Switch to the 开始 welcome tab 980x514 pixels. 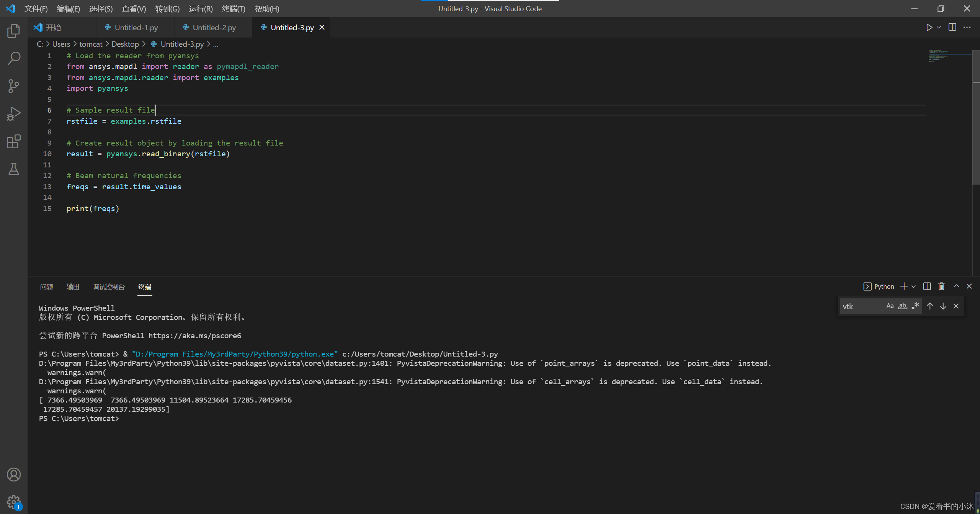click(62, 28)
